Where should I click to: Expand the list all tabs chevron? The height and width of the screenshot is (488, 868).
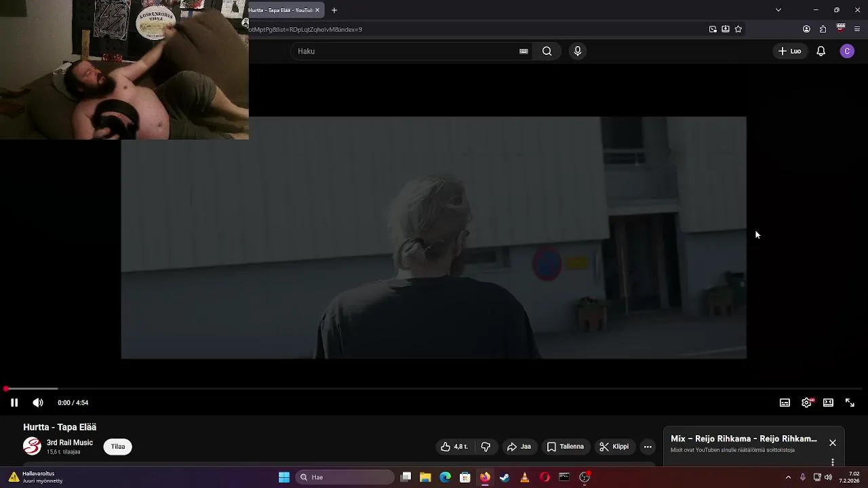(778, 10)
